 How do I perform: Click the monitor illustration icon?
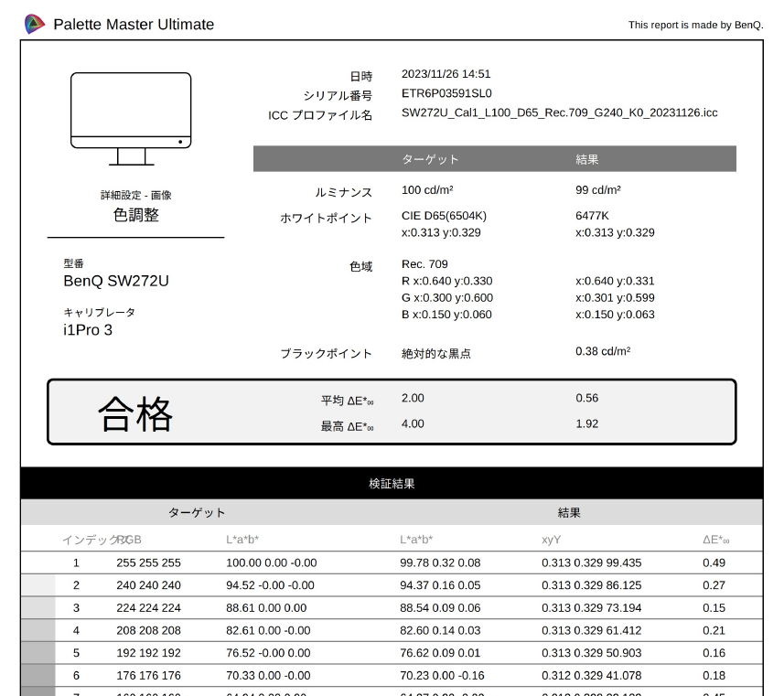pyautogui.click(x=131, y=119)
